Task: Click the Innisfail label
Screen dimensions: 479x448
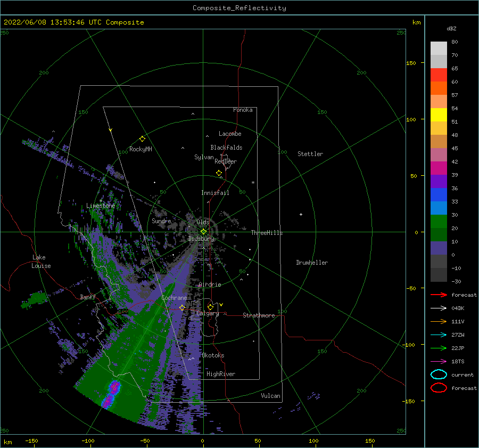Action: (x=215, y=193)
